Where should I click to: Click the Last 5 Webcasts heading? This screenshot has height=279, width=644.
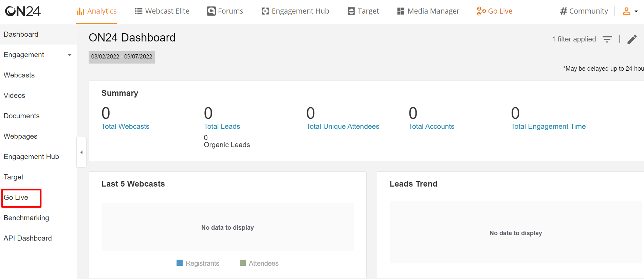133,184
